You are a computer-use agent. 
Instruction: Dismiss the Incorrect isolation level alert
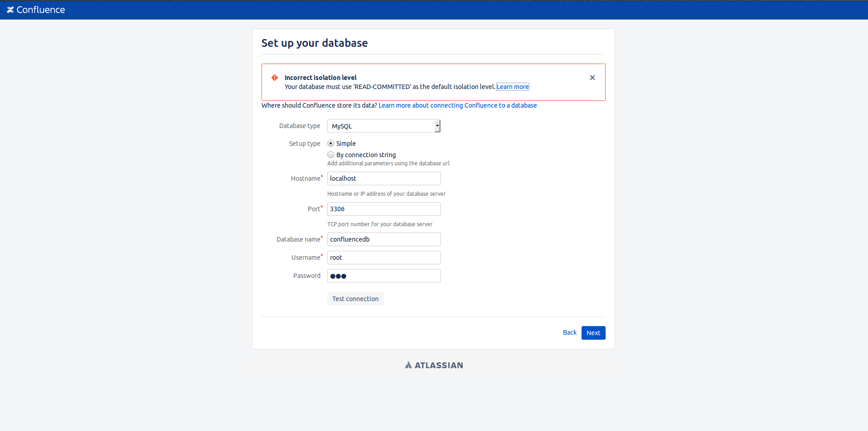pyautogui.click(x=592, y=78)
